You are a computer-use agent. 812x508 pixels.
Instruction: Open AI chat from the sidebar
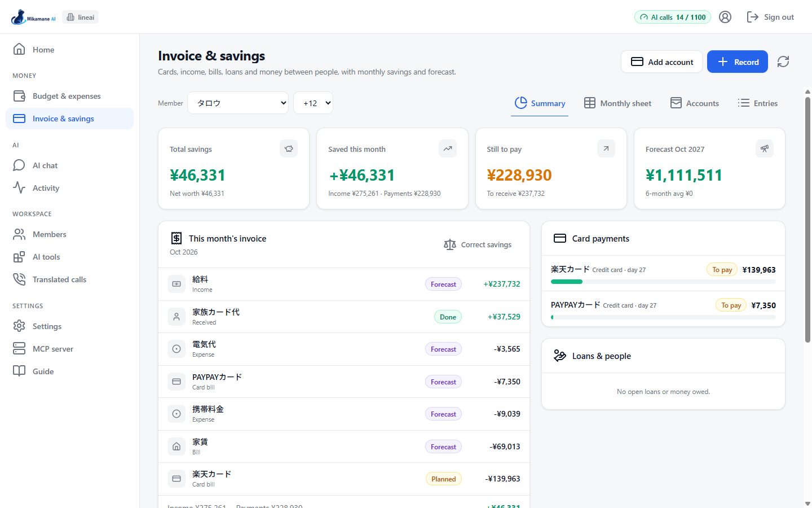click(69, 165)
